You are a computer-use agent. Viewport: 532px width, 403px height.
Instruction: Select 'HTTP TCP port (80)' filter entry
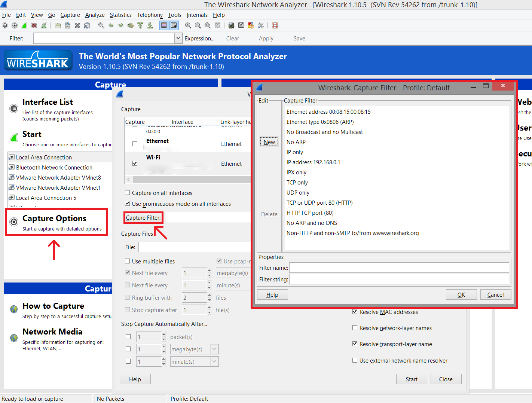click(310, 213)
